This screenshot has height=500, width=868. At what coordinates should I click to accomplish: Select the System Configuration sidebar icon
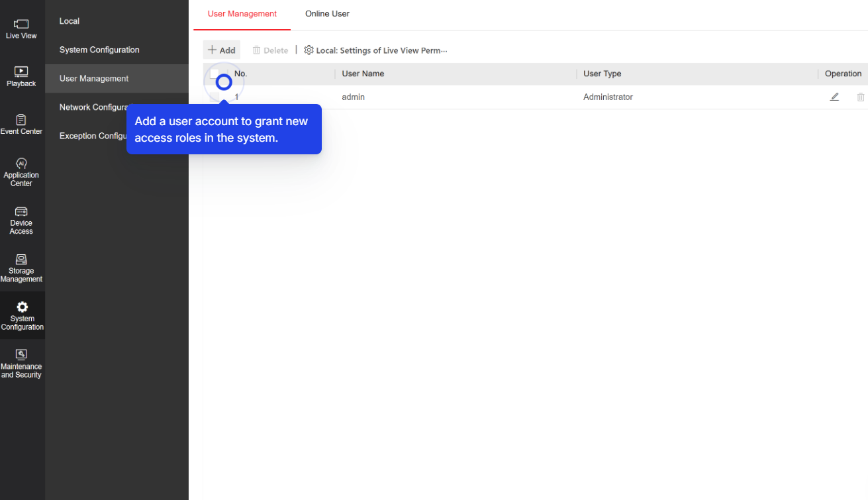[x=21, y=315]
